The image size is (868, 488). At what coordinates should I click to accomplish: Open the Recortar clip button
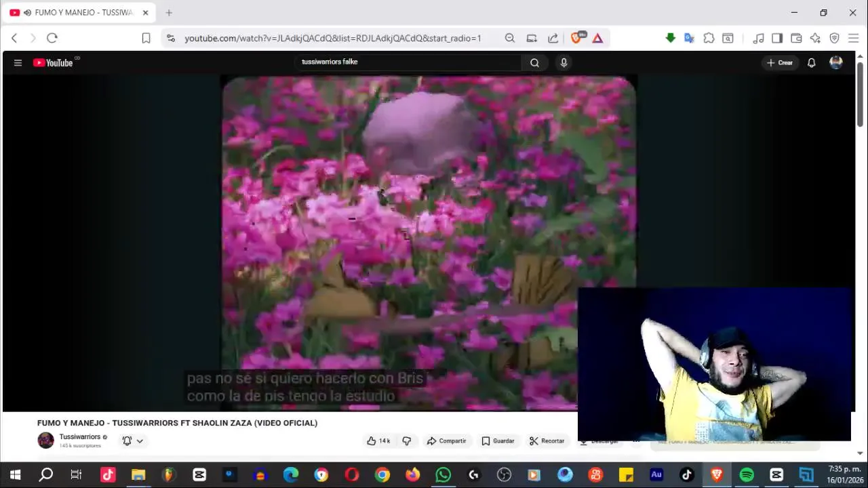tap(547, 441)
